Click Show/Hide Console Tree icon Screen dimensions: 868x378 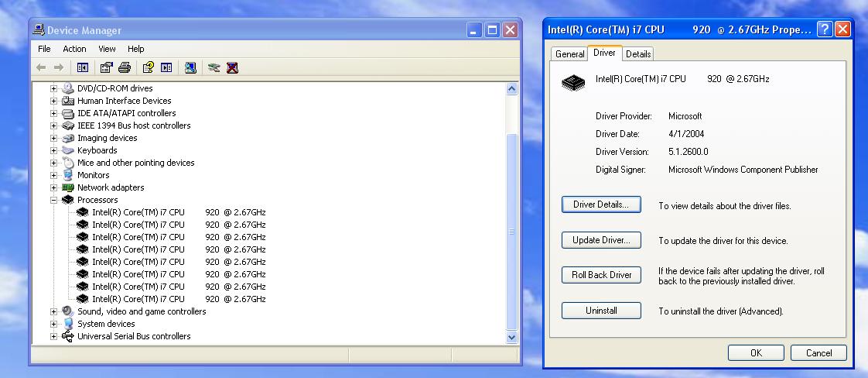(x=83, y=68)
